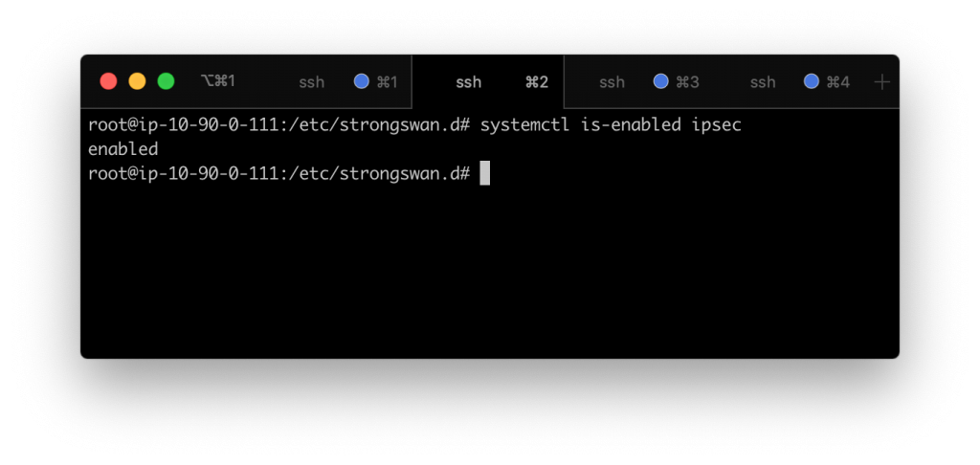Click the blue dot on the fourth ssh tab

pos(812,82)
